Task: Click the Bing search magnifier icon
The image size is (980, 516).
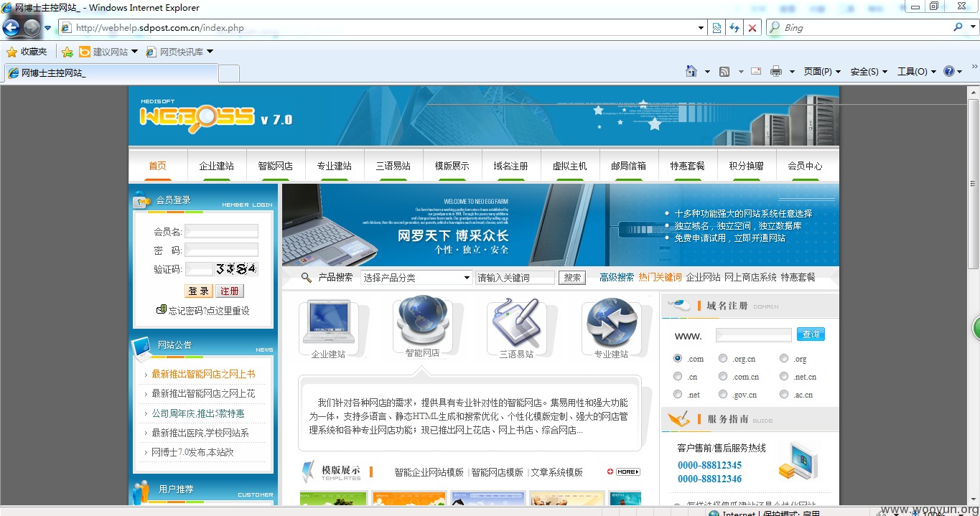Action: (958, 27)
